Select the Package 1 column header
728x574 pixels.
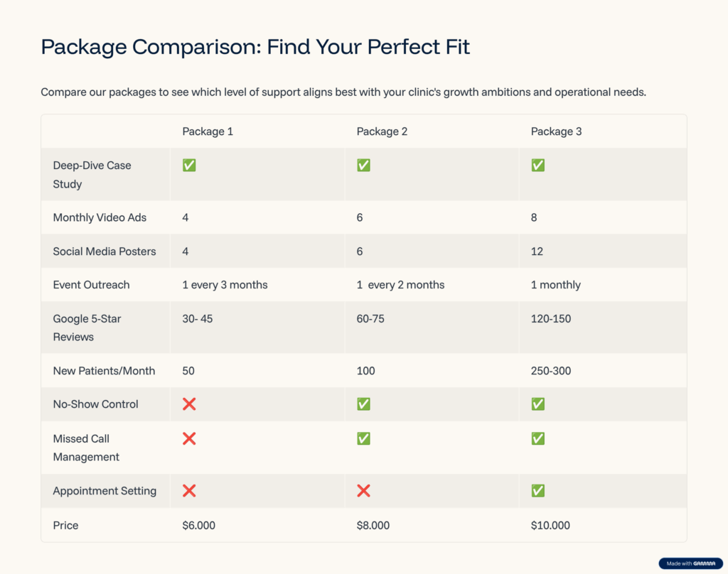[x=208, y=132]
